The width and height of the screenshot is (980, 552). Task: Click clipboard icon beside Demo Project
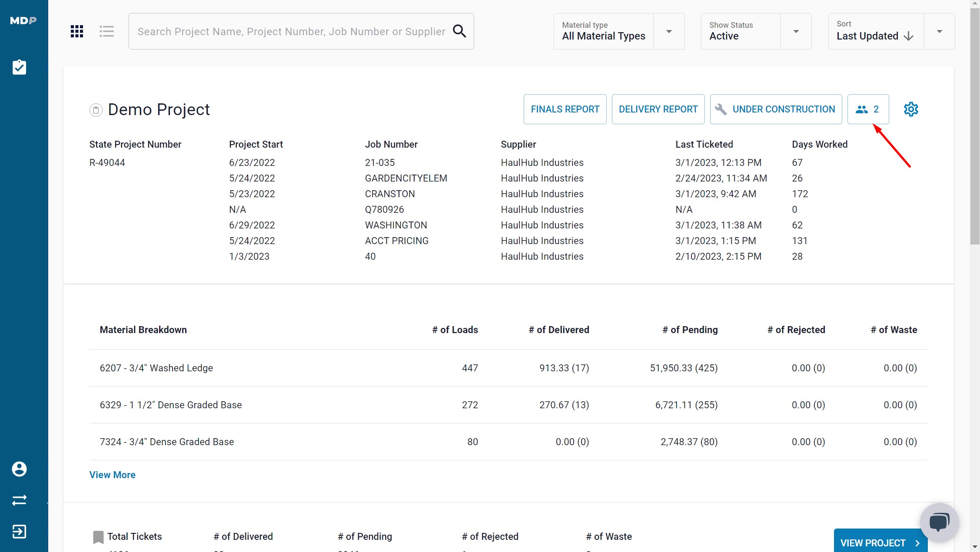point(96,110)
